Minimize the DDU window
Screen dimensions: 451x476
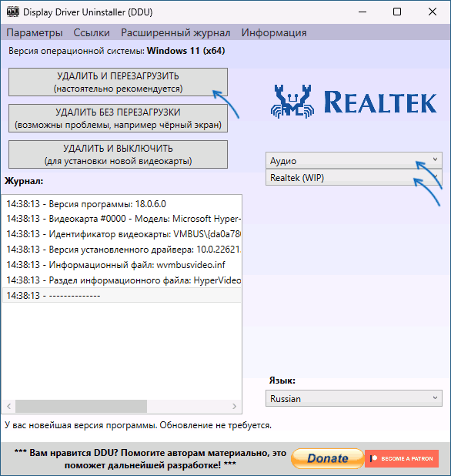click(362, 12)
